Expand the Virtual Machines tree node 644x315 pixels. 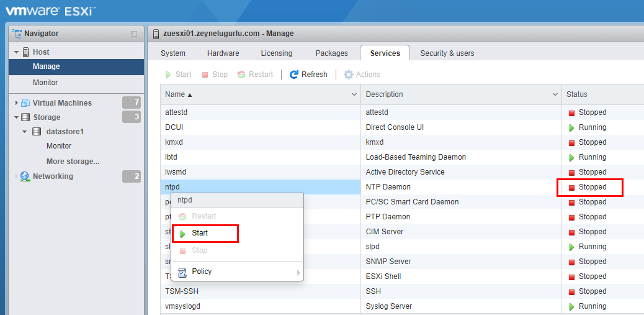(16, 103)
